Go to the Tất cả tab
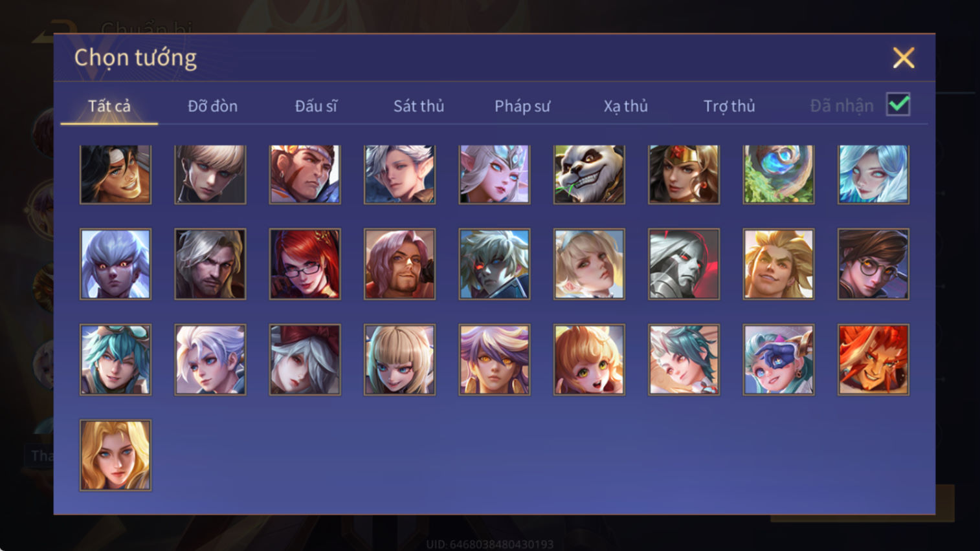Image resolution: width=980 pixels, height=551 pixels. 109,106
